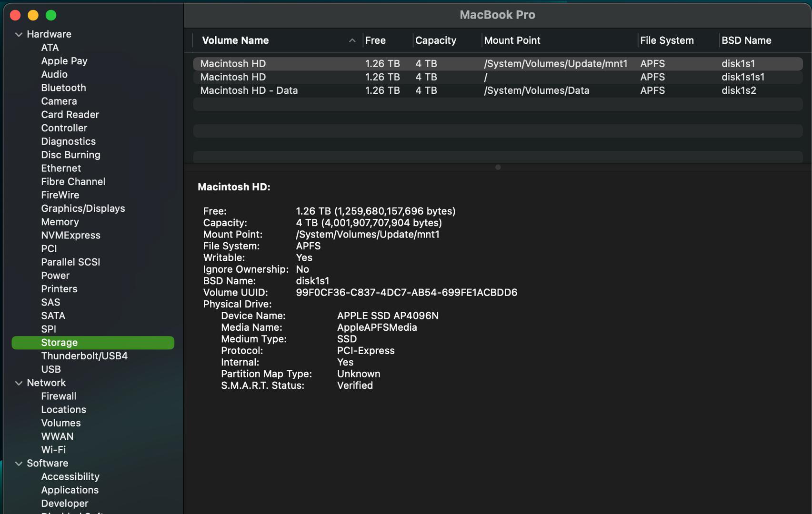Select Controller in sidebar
Viewport: 812px width, 514px height.
[64, 128]
